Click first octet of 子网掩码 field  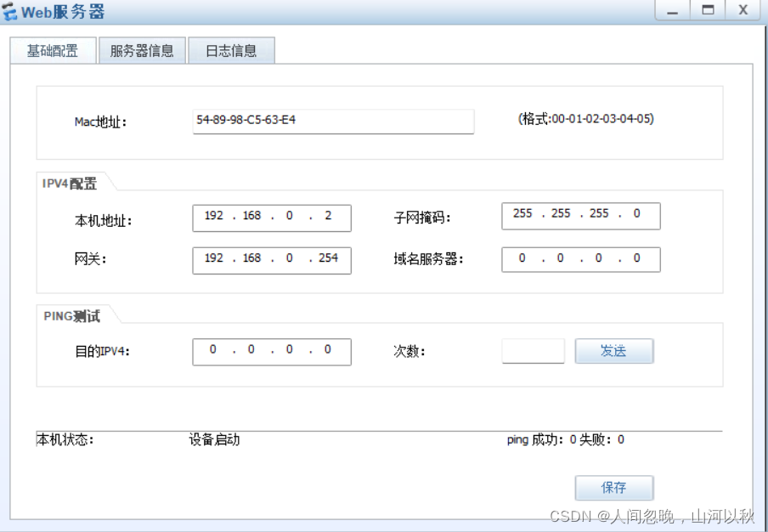[522, 214]
